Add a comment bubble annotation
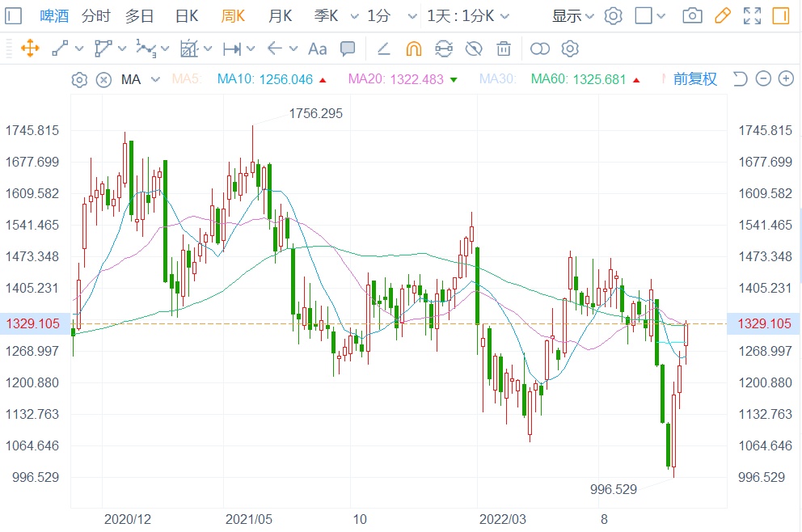Screen dimensions: 802x532 [348, 49]
